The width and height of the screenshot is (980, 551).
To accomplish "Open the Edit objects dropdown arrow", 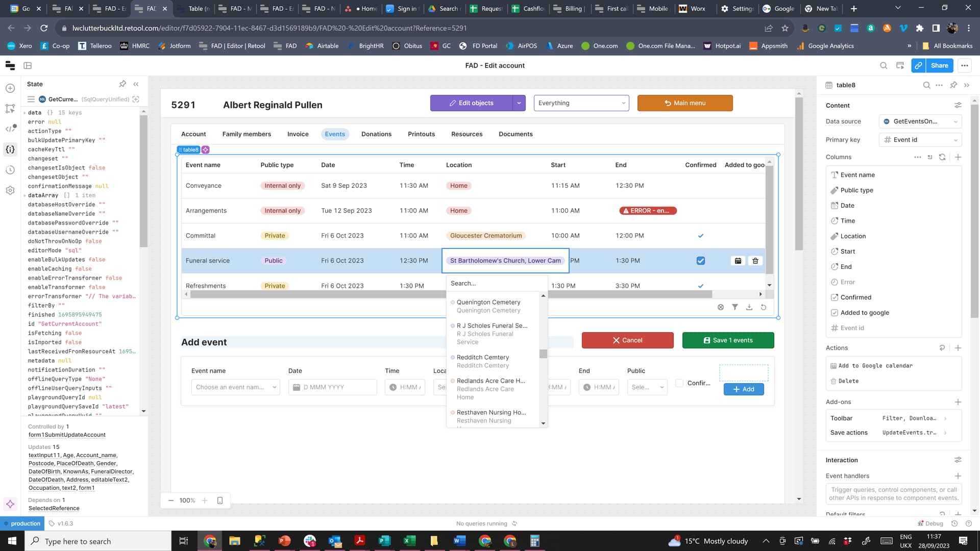I will pos(519,103).
